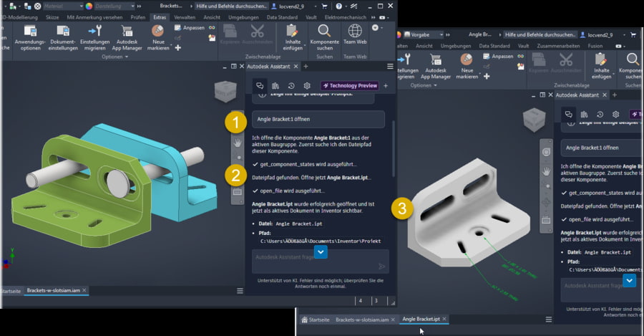Click Neue markieren in the right window ribbon
Viewport: 644px width, 336px height.
tap(467, 67)
